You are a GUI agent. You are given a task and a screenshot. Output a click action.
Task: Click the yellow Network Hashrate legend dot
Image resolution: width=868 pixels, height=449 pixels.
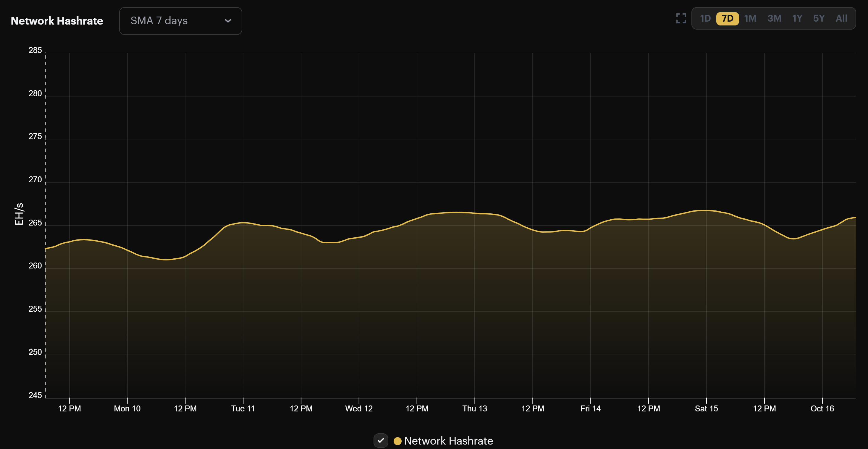[397, 441]
